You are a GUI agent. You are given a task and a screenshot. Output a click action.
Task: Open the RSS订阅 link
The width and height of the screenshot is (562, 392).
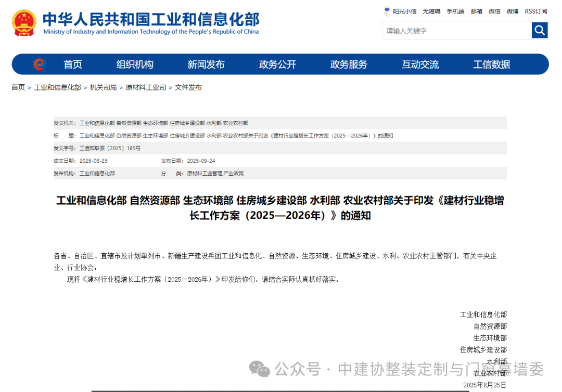[535, 11]
